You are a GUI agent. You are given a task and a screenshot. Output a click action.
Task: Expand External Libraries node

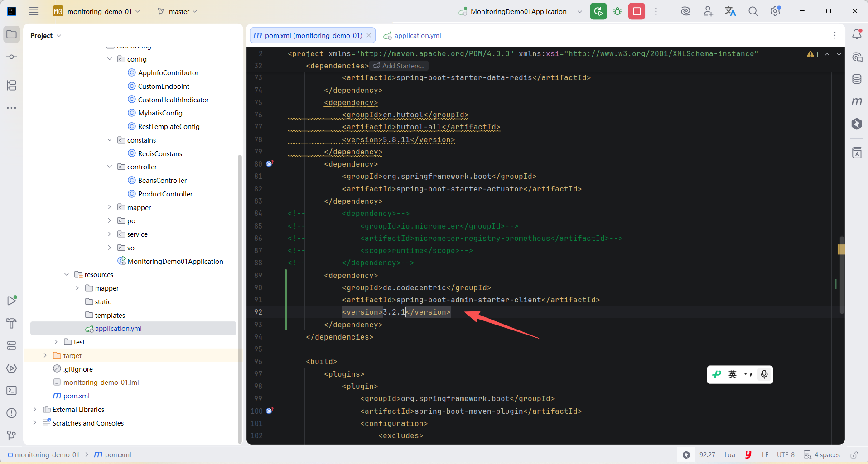[x=34, y=409]
